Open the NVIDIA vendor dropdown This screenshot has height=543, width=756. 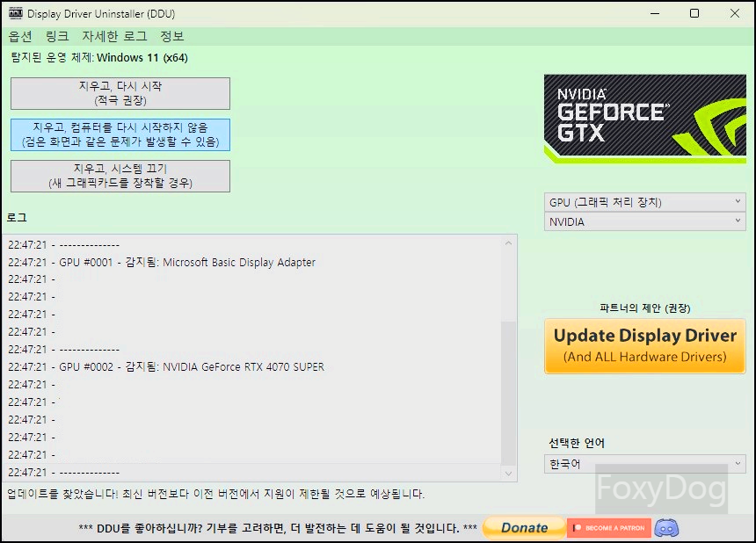point(644,221)
